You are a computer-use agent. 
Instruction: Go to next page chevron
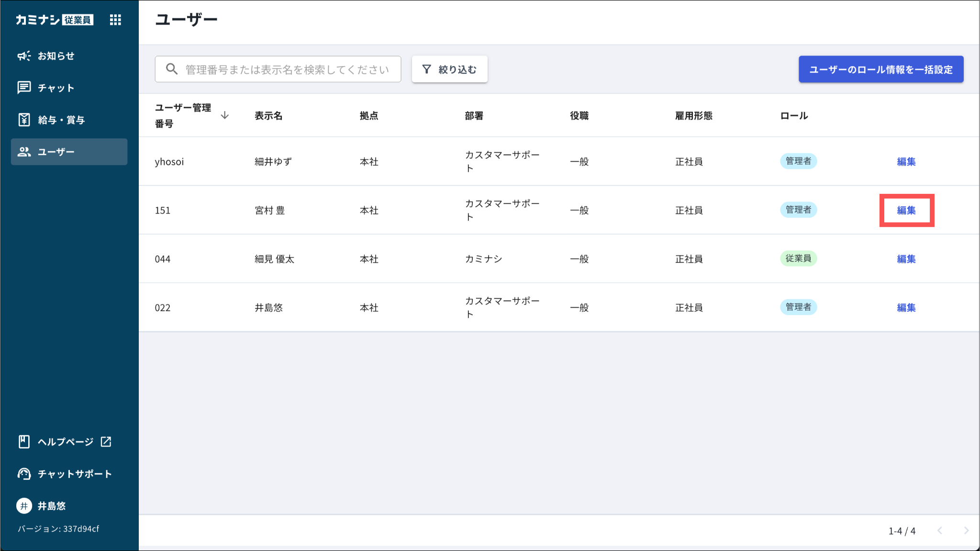(966, 530)
